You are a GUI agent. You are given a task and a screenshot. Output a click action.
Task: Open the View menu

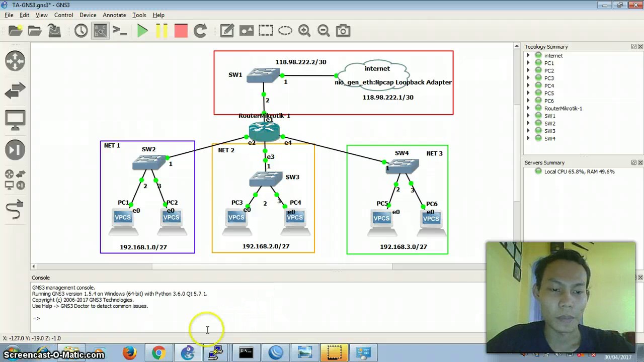[42, 15]
